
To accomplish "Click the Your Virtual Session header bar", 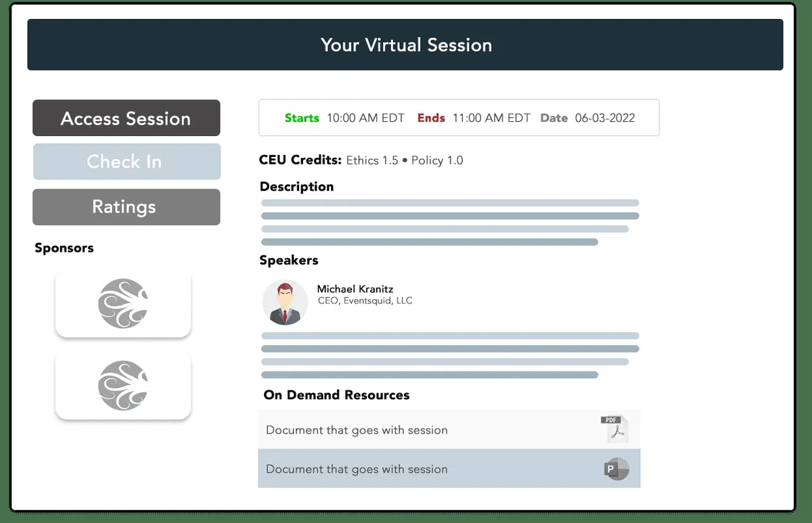I will [x=405, y=45].
